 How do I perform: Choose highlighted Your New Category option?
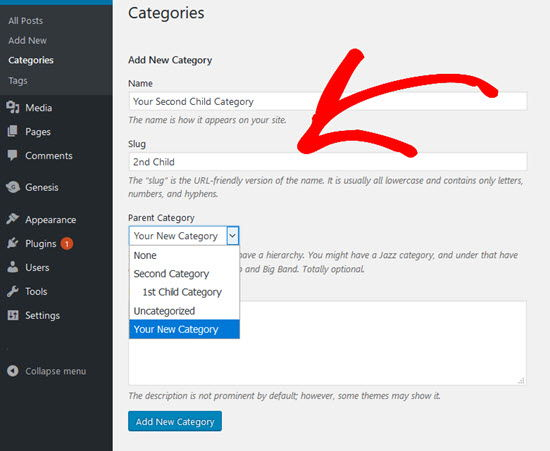click(x=185, y=329)
